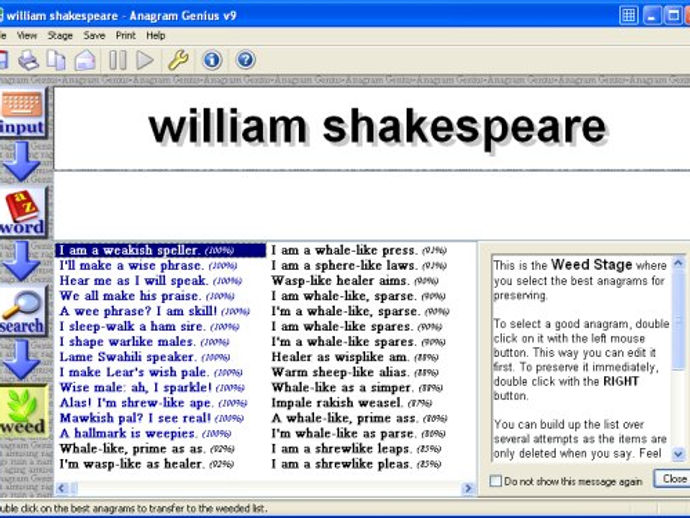Select 'Impale rakish weasel.'
This screenshot has width=690, height=518.
click(352, 403)
